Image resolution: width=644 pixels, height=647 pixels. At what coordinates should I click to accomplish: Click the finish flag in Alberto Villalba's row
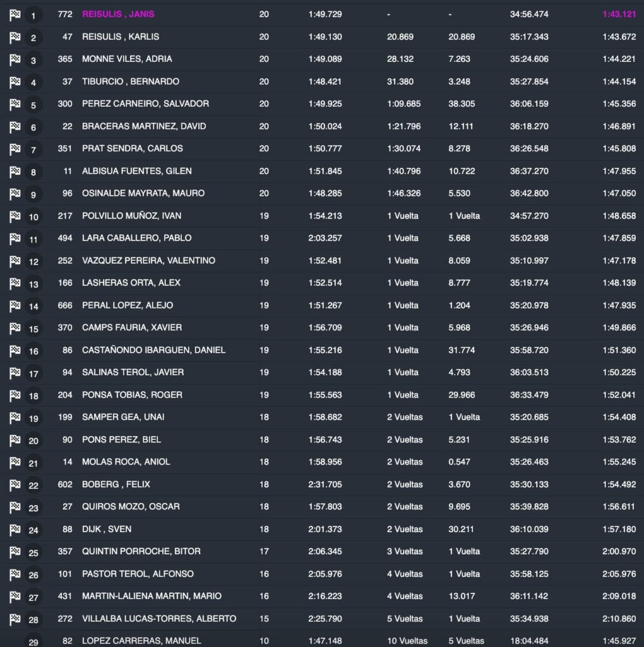click(15, 619)
